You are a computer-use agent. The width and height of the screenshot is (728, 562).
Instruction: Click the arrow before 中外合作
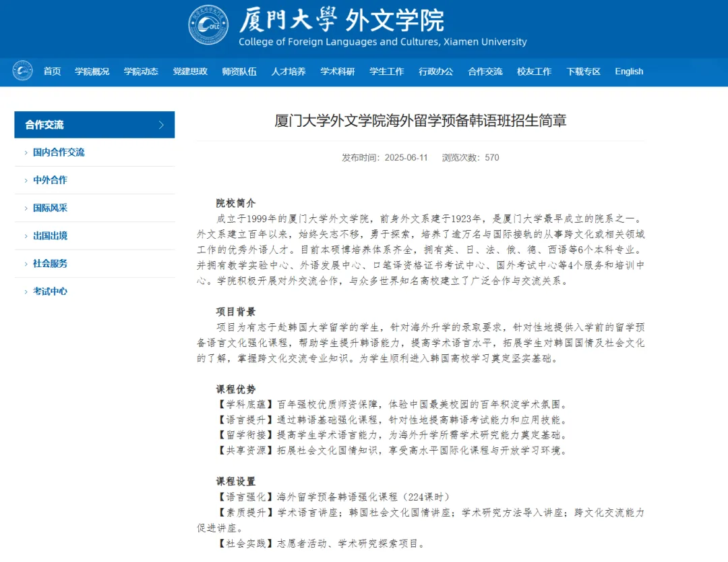pyautogui.click(x=26, y=180)
